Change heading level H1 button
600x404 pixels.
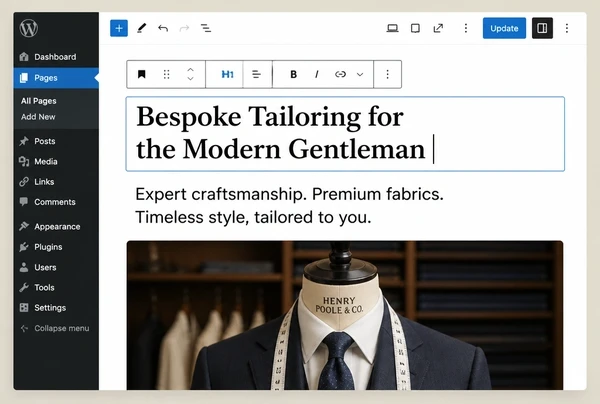(x=227, y=74)
